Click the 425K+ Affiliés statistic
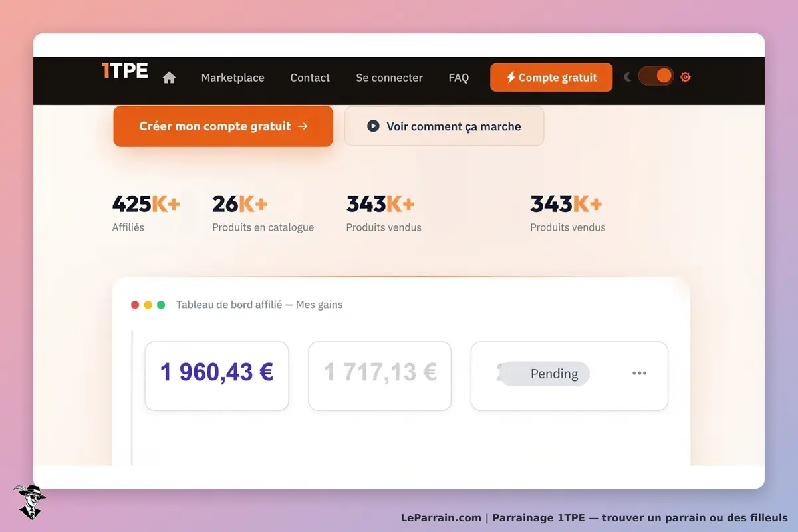 [146, 213]
